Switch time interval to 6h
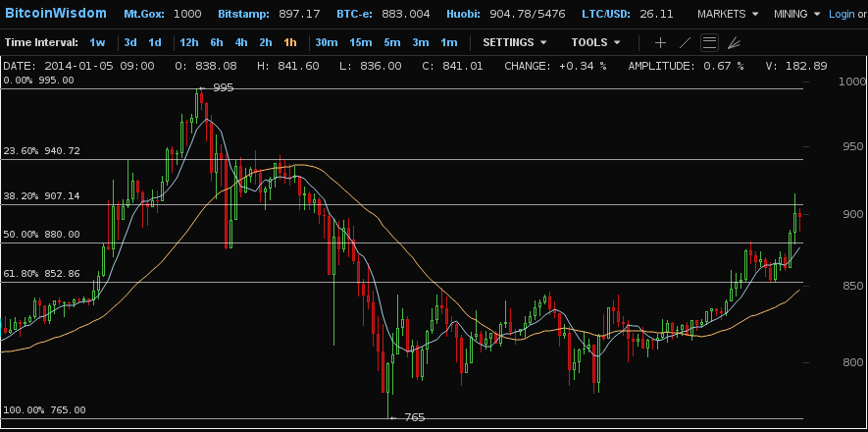The image size is (868, 432). coord(217,42)
